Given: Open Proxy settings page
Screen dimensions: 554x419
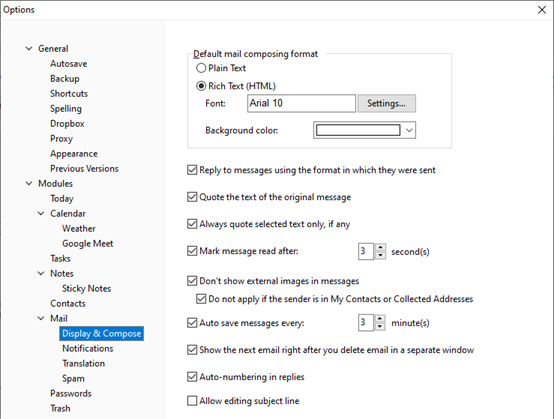Looking at the screenshot, I should [61, 138].
